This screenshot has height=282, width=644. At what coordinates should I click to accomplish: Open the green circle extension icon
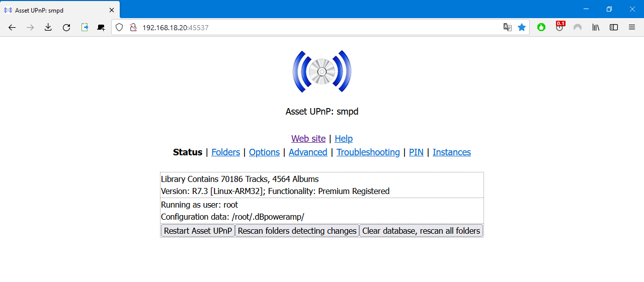click(x=541, y=28)
